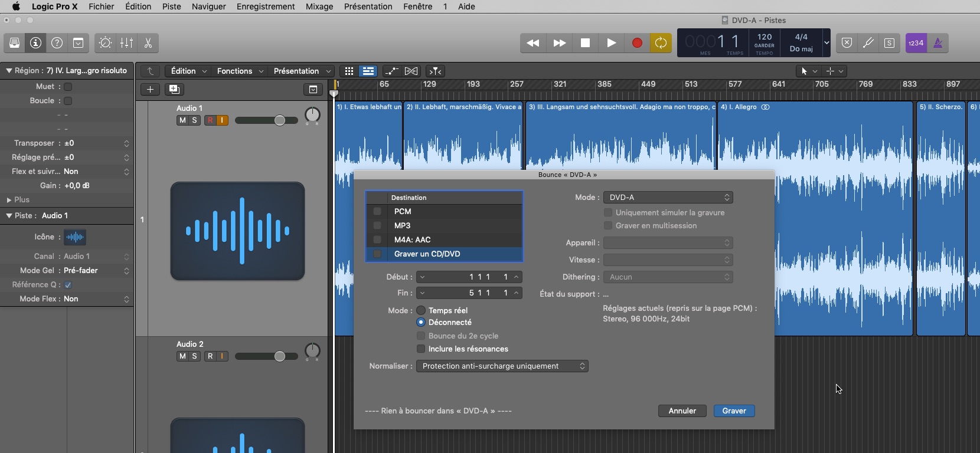Click the Catch playhead icon
Image resolution: width=980 pixels, height=453 pixels.
[x=435, y=71]
